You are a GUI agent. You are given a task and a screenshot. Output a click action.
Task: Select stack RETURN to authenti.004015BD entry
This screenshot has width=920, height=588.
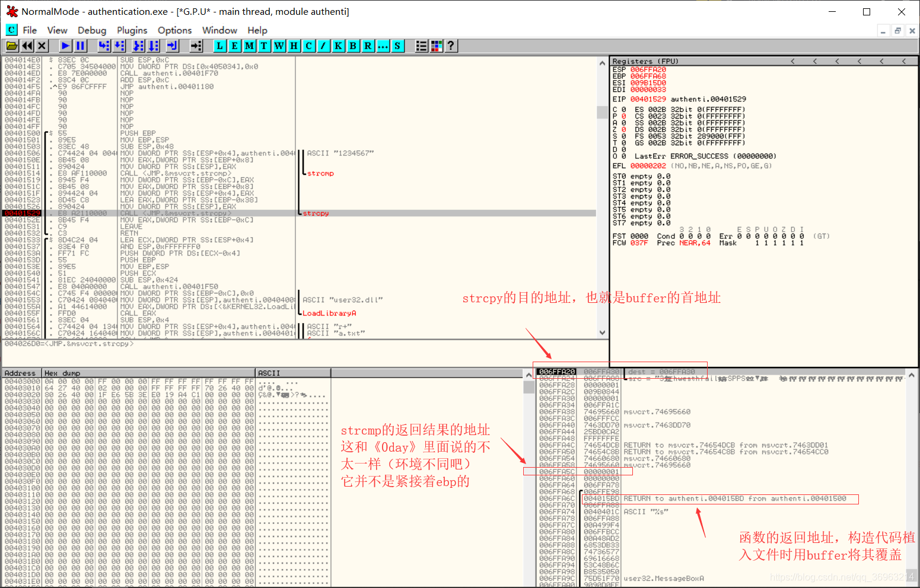coord(721,498)
